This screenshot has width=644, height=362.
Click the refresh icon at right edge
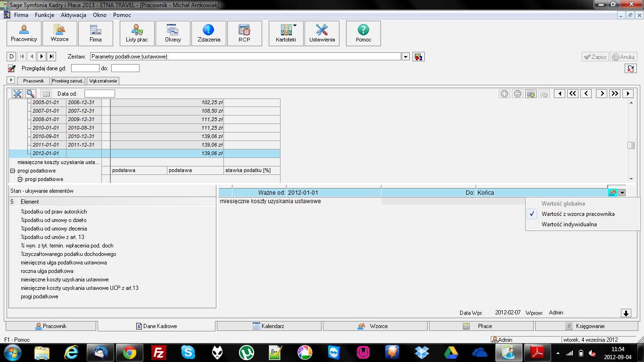coord(630,68)
